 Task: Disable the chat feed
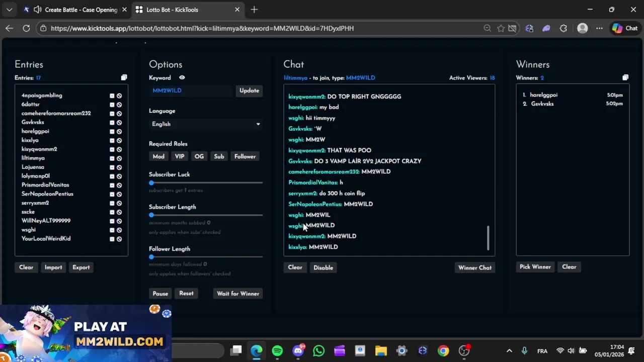point(323,267)
